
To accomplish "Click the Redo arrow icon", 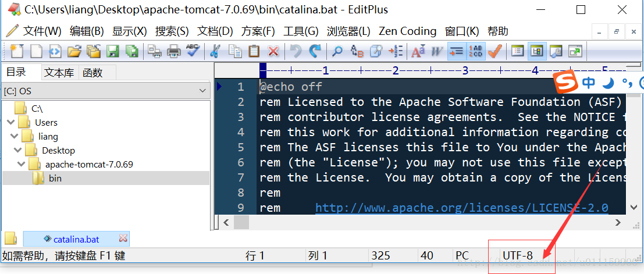I will pos(315,51).
